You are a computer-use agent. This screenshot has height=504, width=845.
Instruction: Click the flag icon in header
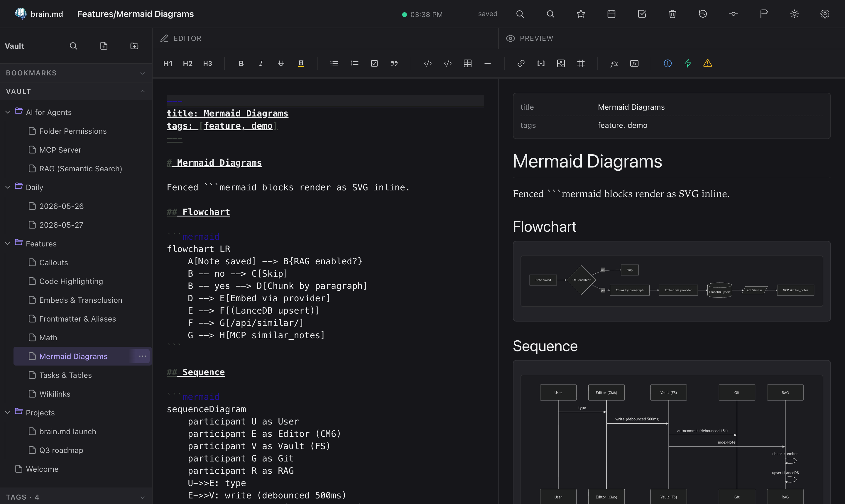(764, 14)
